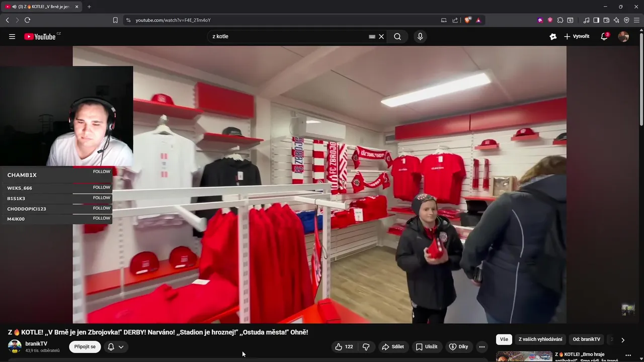
Task: Open the account avatar menu
Action: tap(623, 36)
